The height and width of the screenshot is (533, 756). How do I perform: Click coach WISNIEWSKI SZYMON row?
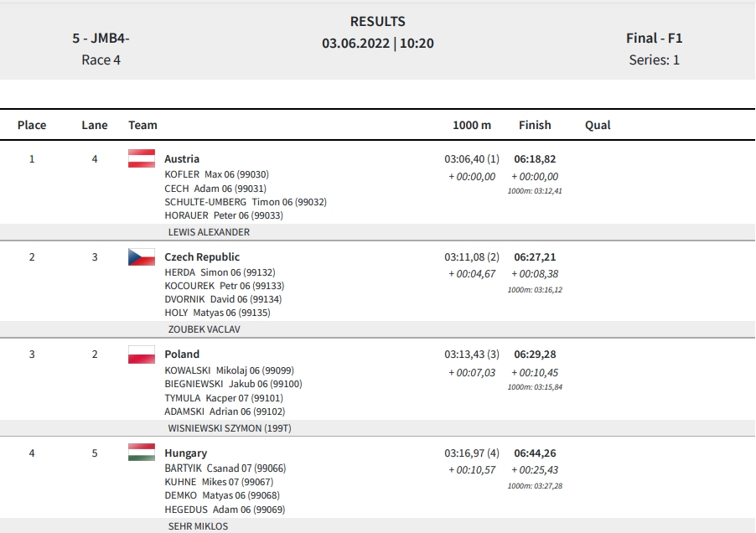point(377,428)
